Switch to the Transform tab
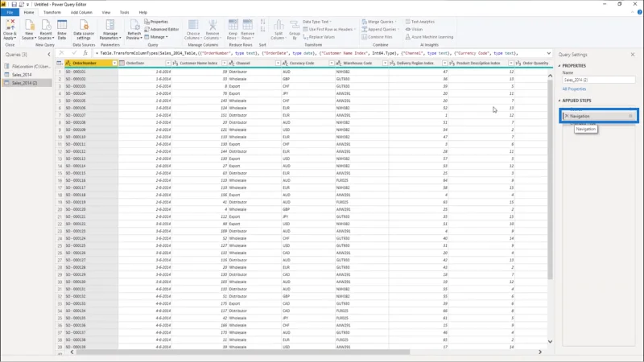The width and height of the screenshot is (644, 362). coord(52,12)
